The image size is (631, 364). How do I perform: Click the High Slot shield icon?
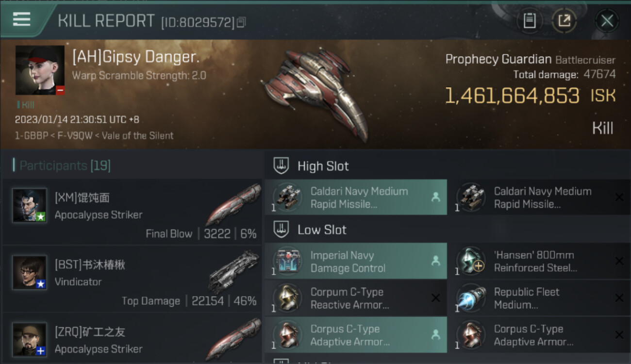281,166
